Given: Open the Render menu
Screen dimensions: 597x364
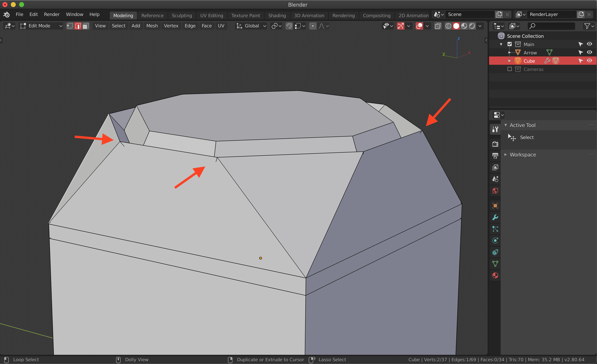Looking at the screenshot, I should [x=52, y=14].
